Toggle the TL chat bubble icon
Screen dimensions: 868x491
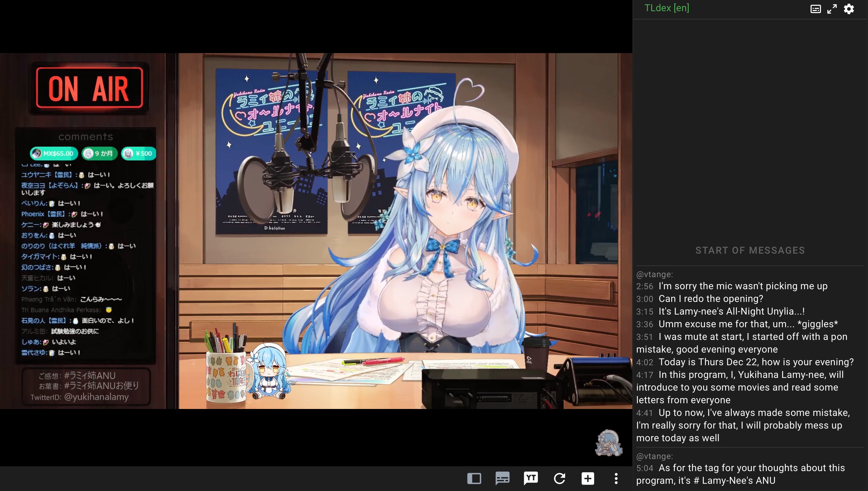tap(502, 478)
